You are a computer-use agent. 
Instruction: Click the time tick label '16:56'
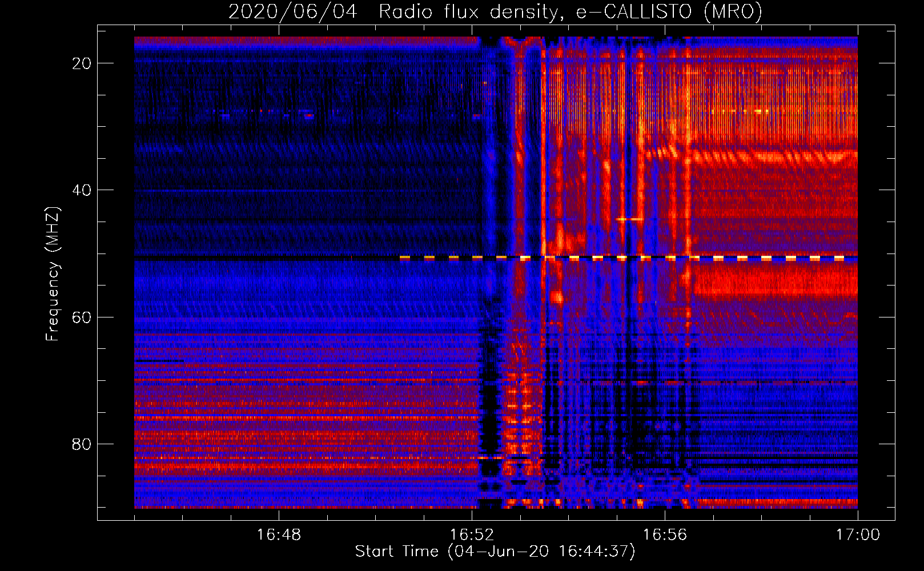[665, 535]
